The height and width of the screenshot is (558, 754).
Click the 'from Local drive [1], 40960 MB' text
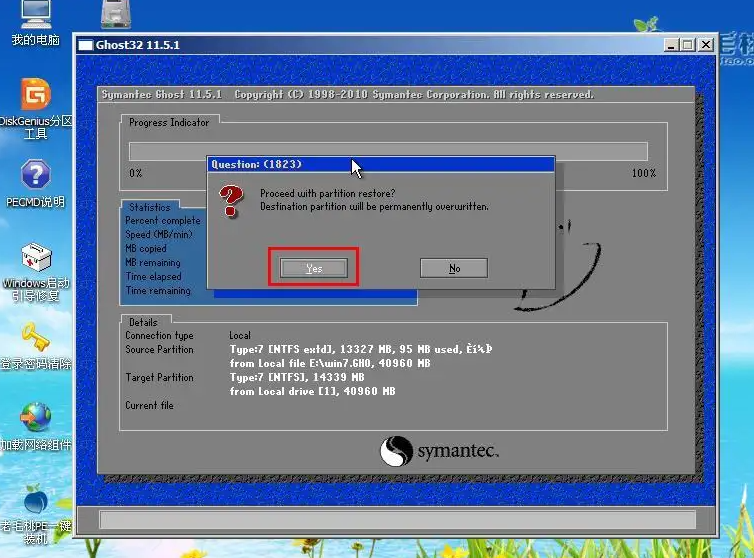[x=312, y=391]
